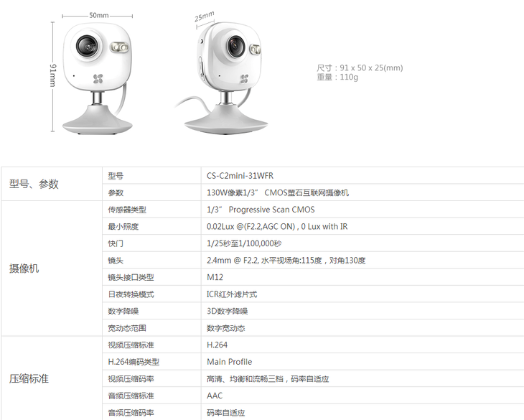Click the 91mm height dimension label
The height and width of the screenshot is (420, 524).
(53, 75)
